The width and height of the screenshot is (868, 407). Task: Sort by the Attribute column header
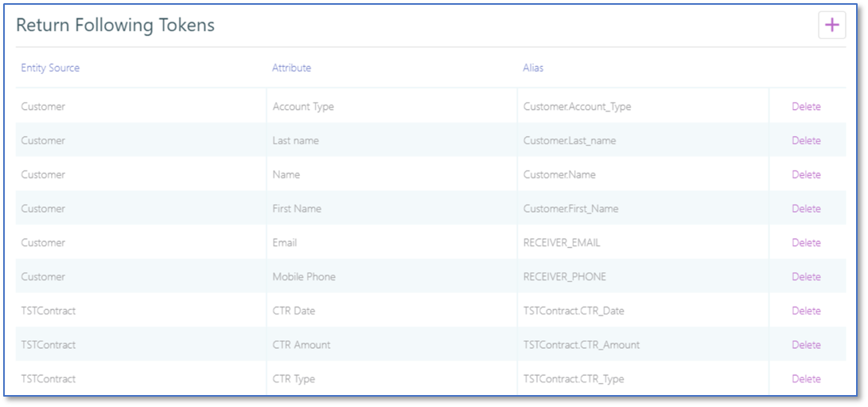click(x=291, y=68)
